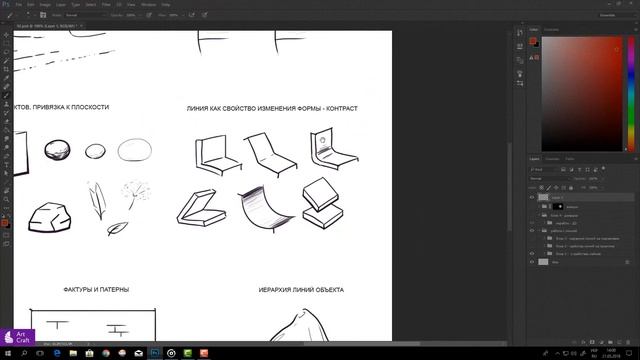Select the Quick Selection wand tool
This screenshot has width=640, height=360.
(6, 61)
